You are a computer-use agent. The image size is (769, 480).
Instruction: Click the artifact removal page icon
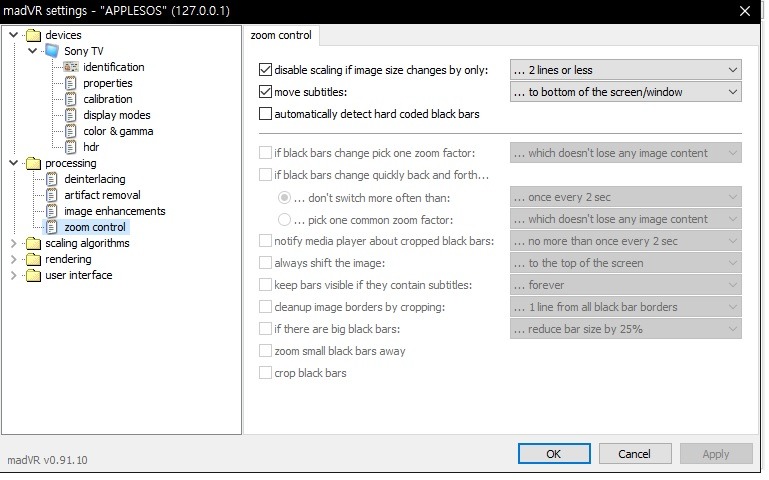[52, 195]
